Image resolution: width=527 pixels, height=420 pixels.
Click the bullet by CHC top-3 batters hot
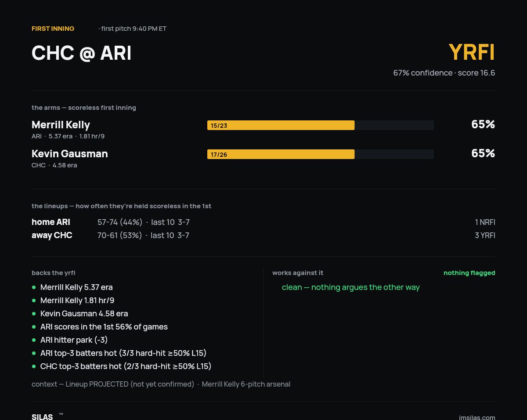34,366
